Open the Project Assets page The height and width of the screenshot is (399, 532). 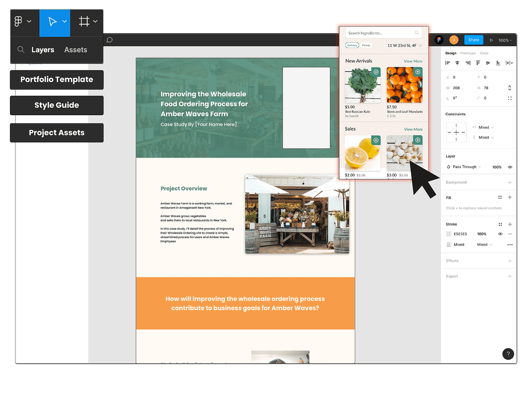pyautogui.click(x=57, y=133)
